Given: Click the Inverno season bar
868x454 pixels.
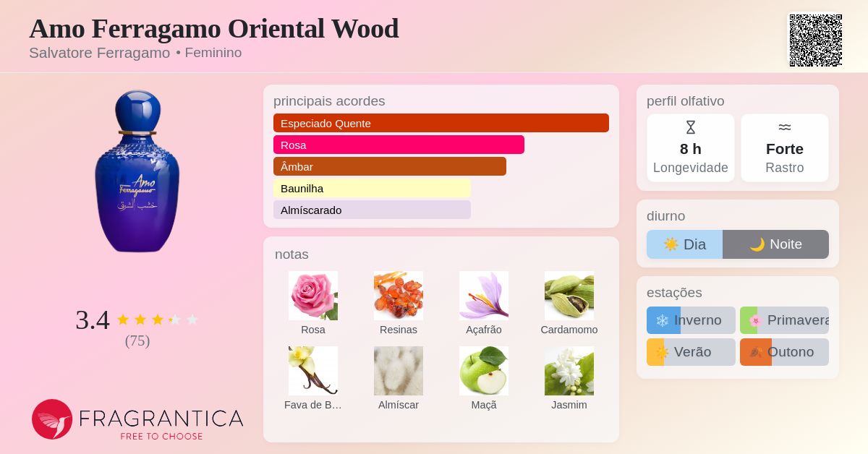Looking at the screenshot, I should [691, 320].
